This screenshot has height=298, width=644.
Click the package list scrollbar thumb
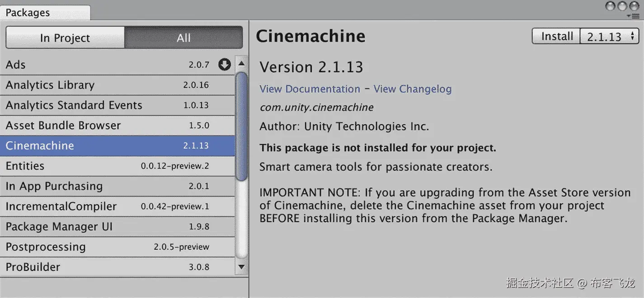pos(242,126)
